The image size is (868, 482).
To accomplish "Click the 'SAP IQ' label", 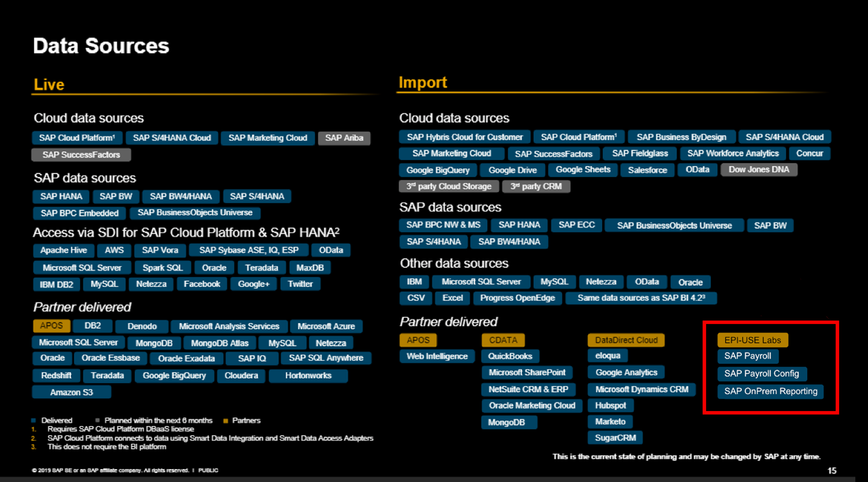I will pos(252,359).
